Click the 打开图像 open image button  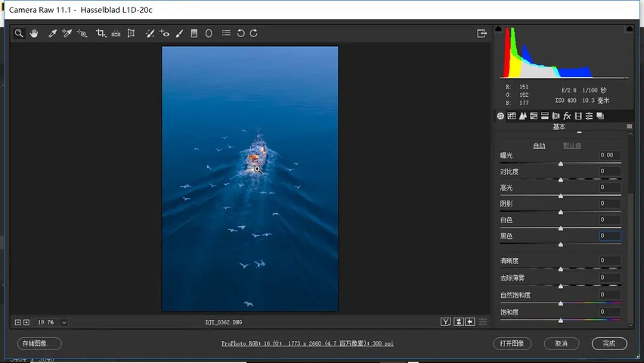tap(512, 343)
